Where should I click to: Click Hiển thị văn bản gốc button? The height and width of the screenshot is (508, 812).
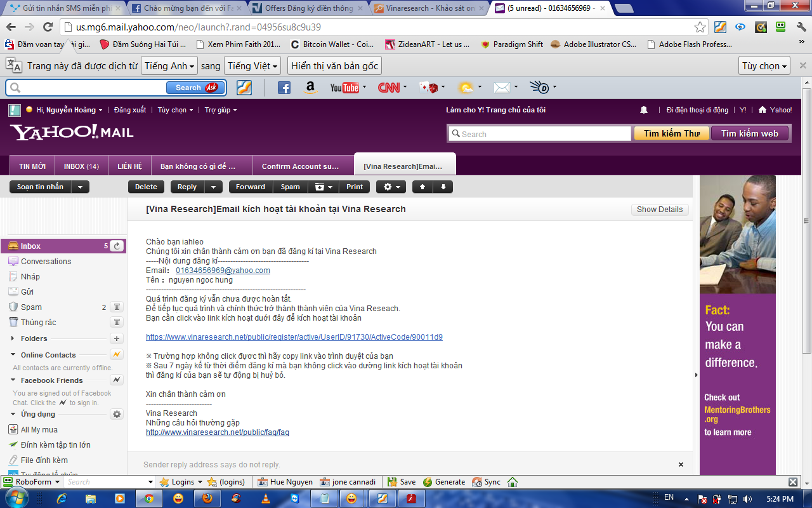pos(335,66)
